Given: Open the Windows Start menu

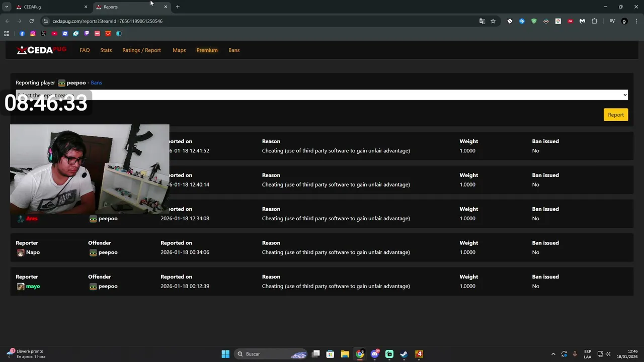Looking at the screenshot, I should 225,354.
